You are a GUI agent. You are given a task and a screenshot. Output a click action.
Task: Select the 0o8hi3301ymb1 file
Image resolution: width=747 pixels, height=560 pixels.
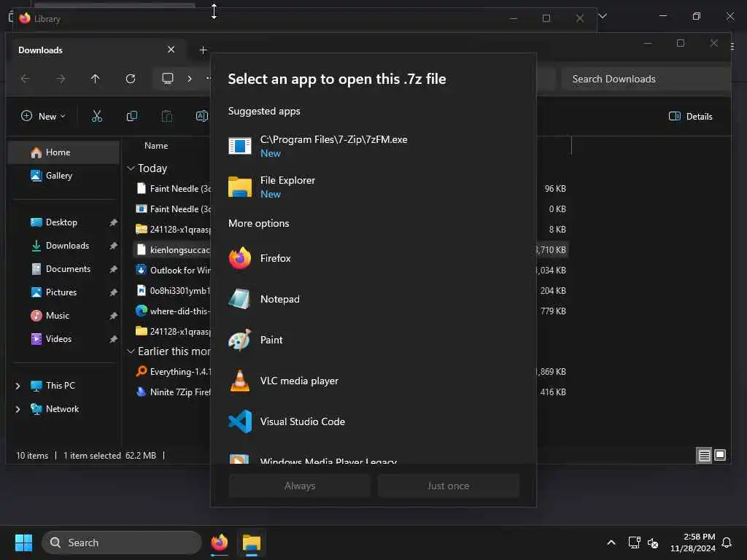click(x=172, y=290)
